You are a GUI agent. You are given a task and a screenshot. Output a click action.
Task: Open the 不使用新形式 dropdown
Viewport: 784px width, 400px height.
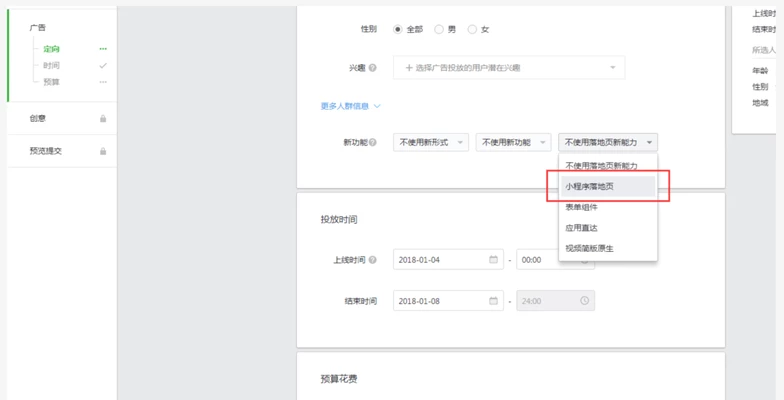point(431,143)
